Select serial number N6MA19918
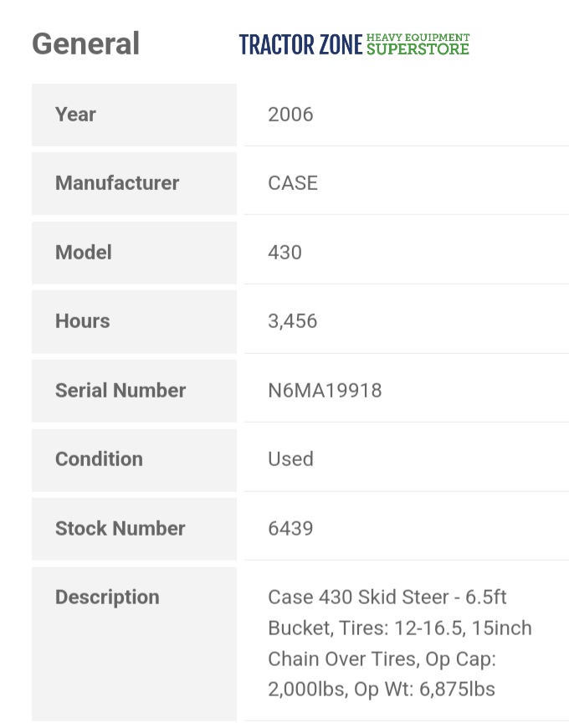569x728 pixels. pos(325,391)
